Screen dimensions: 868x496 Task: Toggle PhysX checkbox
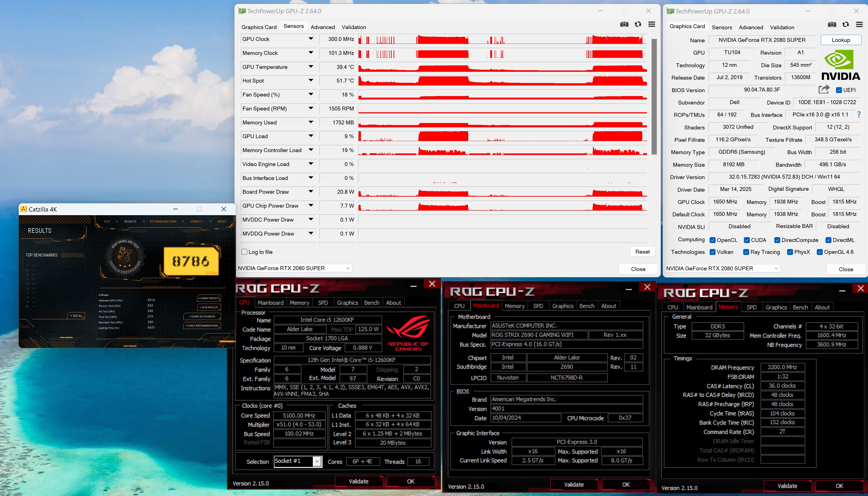[790, 252]
